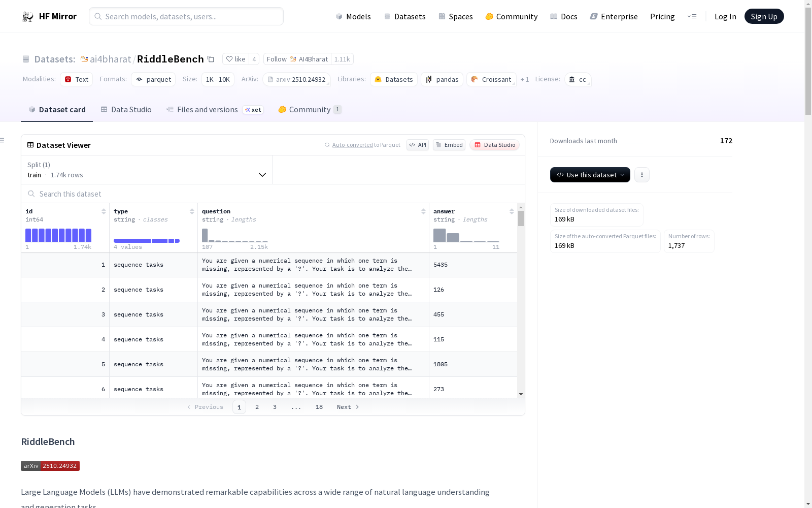Click the Text modality tag
Image resolution: width=812 pixels, height=508 pixels.
(77, 79)
